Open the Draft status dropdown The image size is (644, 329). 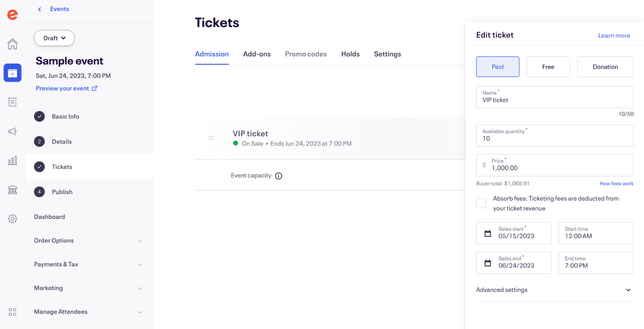(54, 38)
